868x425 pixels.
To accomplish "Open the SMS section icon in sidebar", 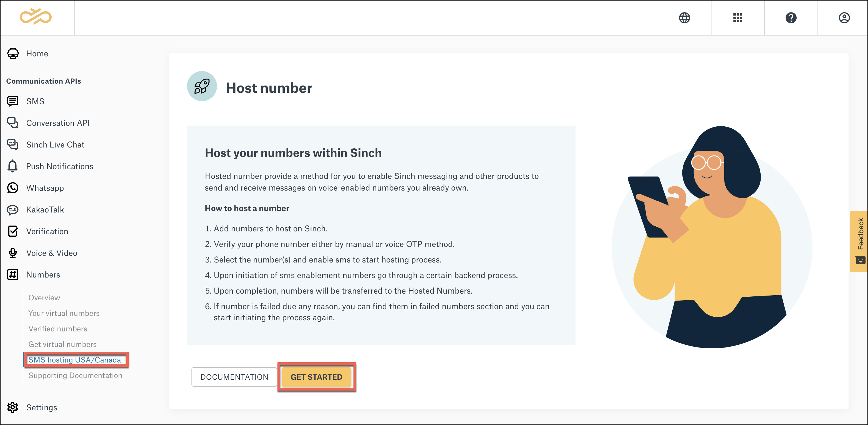I will (12, 101).
